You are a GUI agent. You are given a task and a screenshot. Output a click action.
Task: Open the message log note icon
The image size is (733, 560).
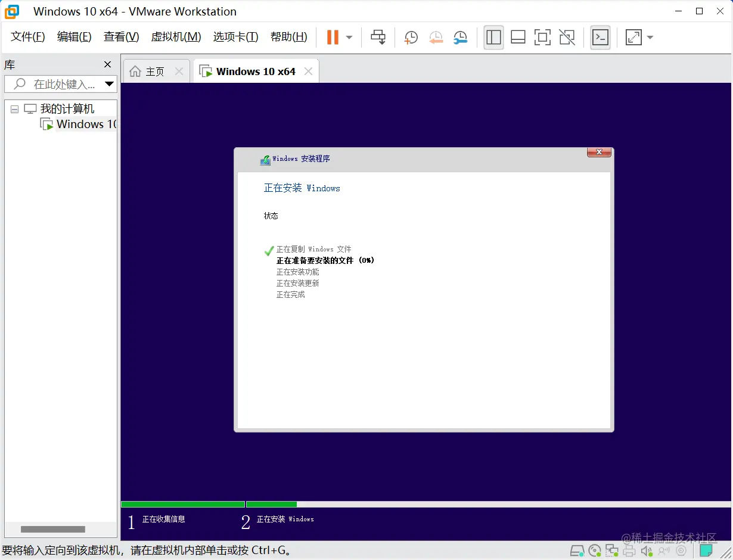click(x=707, y=550)
